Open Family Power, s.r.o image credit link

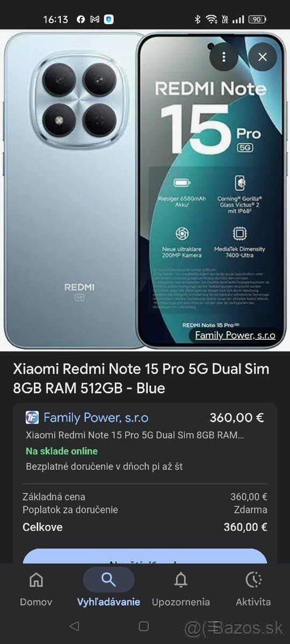235,335
